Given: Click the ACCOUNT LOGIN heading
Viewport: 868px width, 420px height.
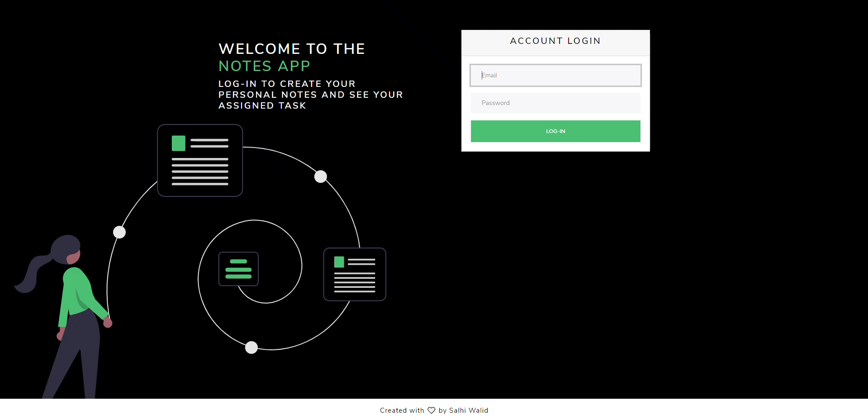Looking at the screenshot, I should pyautogui.click(x=555, y=41).
